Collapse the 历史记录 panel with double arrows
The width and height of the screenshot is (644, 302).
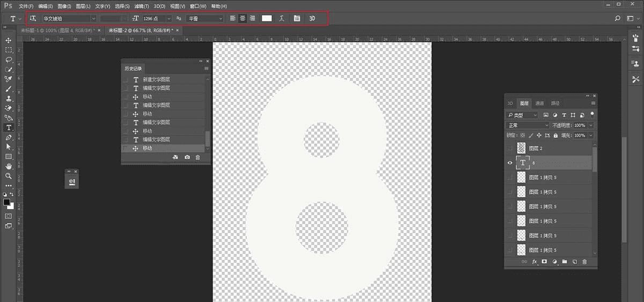coord(201,61)
